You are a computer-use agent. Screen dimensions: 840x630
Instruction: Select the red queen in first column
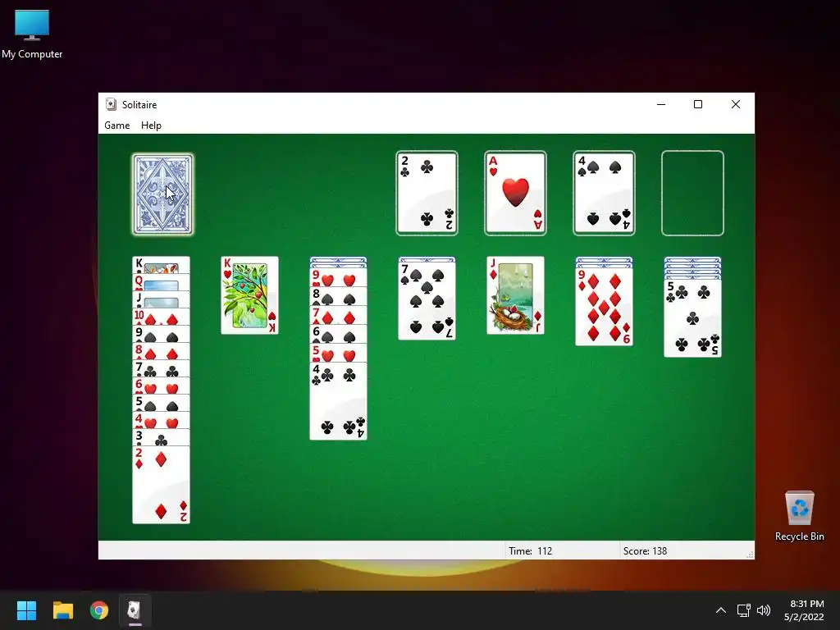162,282
